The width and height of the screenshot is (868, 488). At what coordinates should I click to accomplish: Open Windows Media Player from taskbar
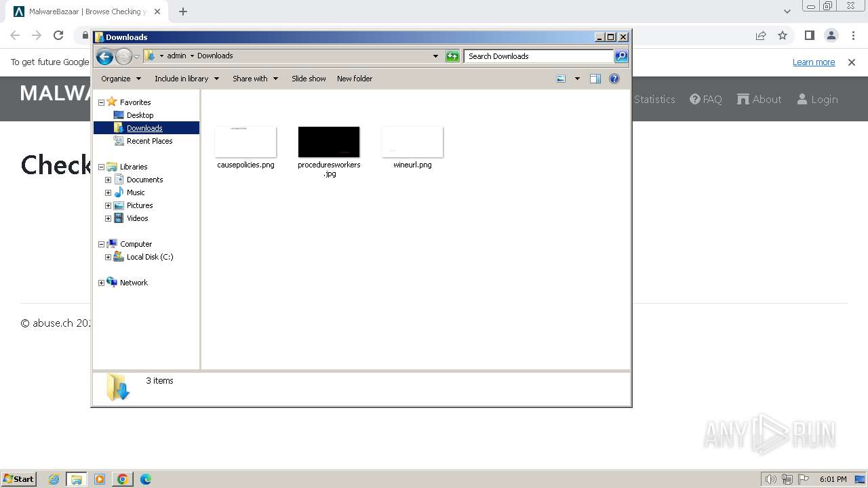(100, 479)
